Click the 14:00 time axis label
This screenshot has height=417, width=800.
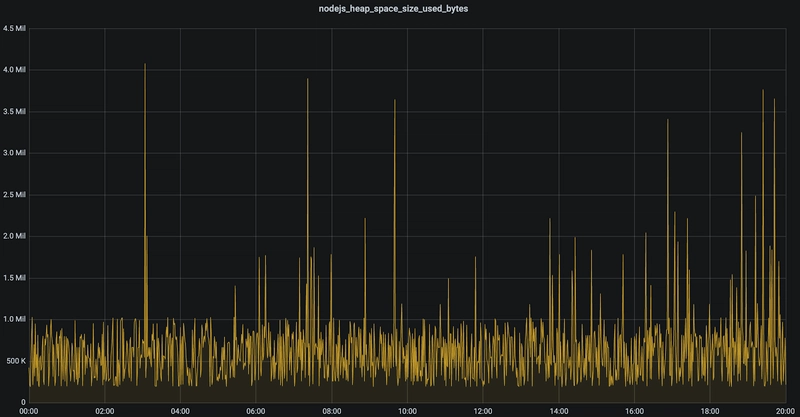[558, 410]
